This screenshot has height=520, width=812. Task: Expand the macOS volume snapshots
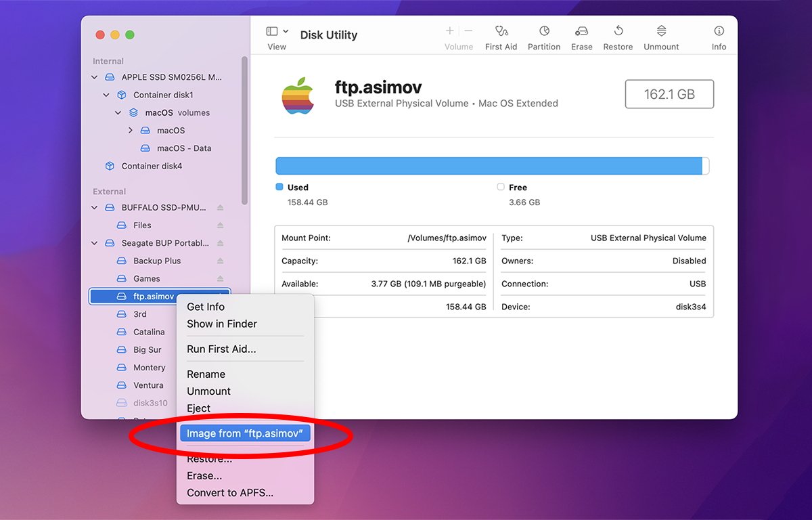pyautogui.click(x=131, y=130)
